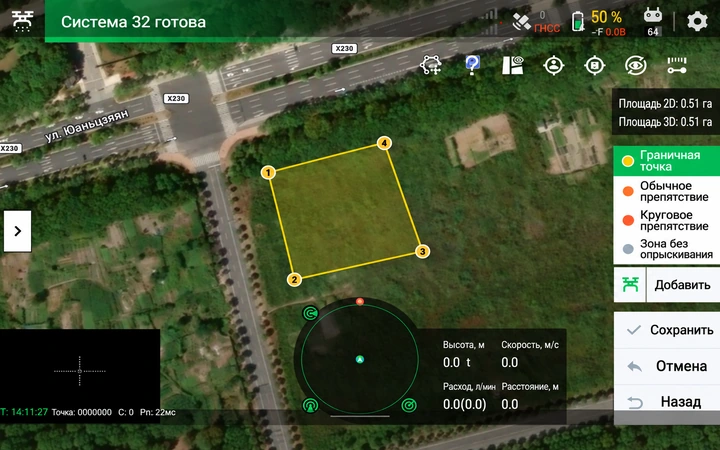Tap green drone icon beside Добавить

[x=630, y=285]
